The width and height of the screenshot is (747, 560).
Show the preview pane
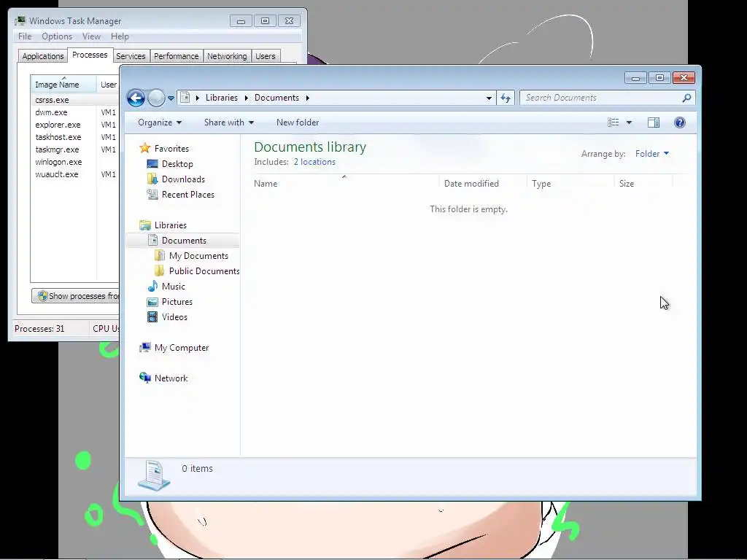(654, 122)
